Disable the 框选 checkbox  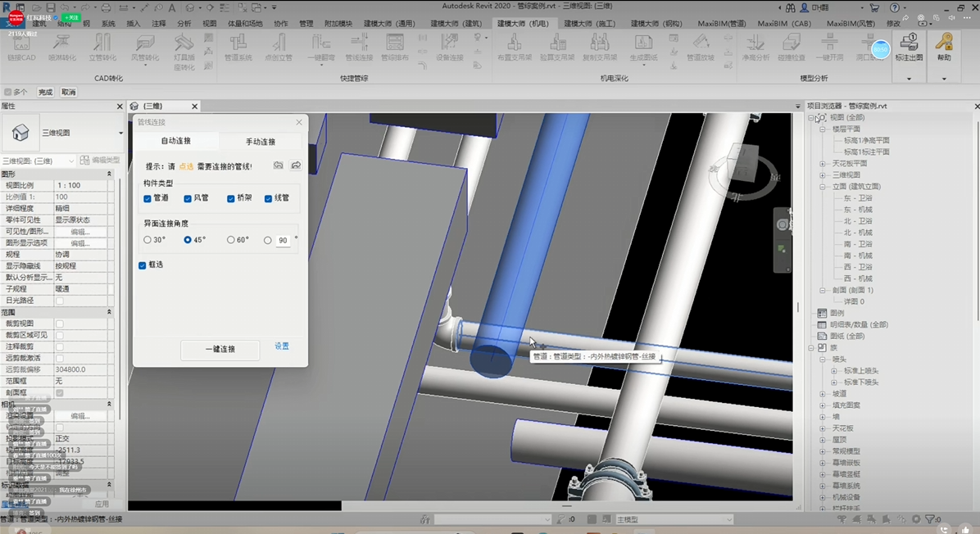pyautogui.click(x=143, y=265)
